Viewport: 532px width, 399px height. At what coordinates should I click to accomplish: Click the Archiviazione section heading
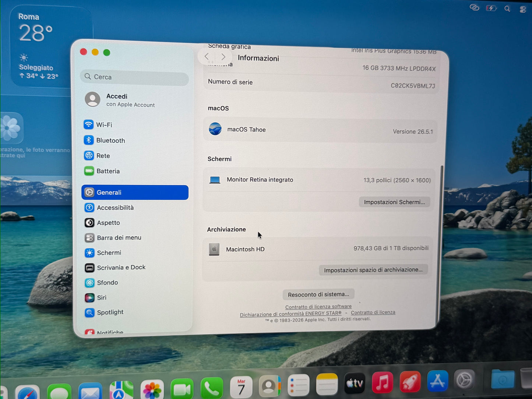[x=226, y=229]
